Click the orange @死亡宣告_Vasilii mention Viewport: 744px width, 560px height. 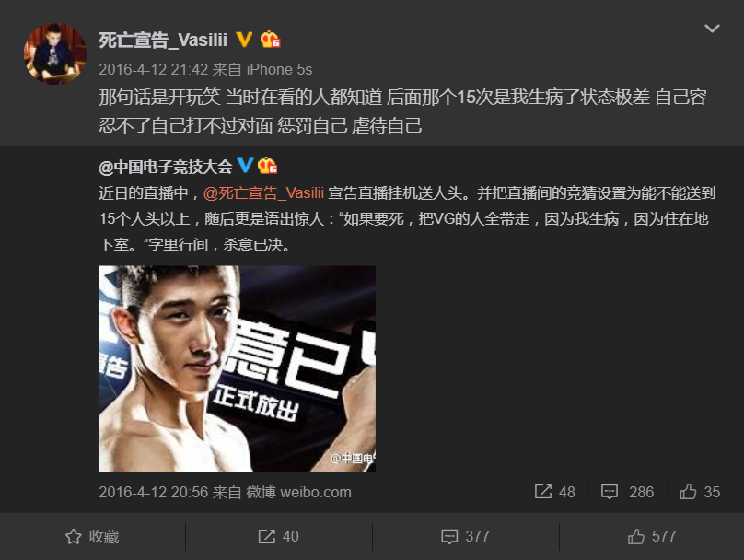point(263,193)
